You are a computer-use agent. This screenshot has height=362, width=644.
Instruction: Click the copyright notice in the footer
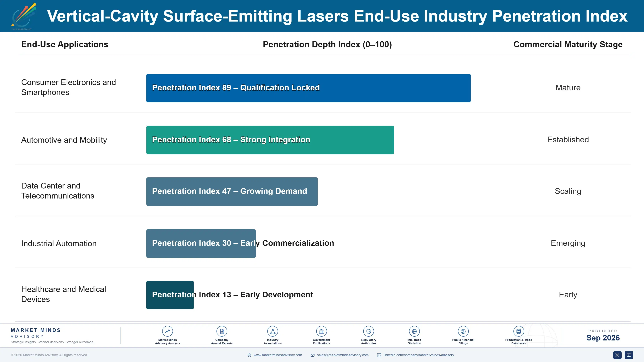tap(49, 355)
